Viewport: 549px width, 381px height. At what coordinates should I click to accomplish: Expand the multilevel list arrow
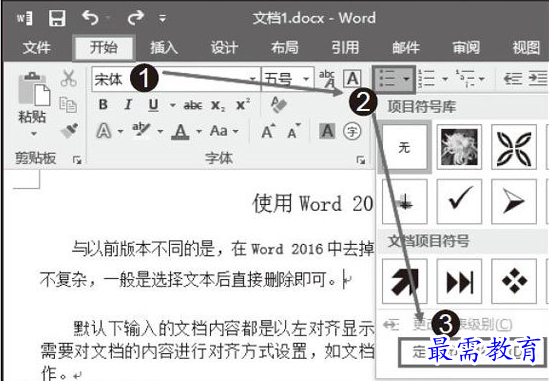[x=482, y=79]
